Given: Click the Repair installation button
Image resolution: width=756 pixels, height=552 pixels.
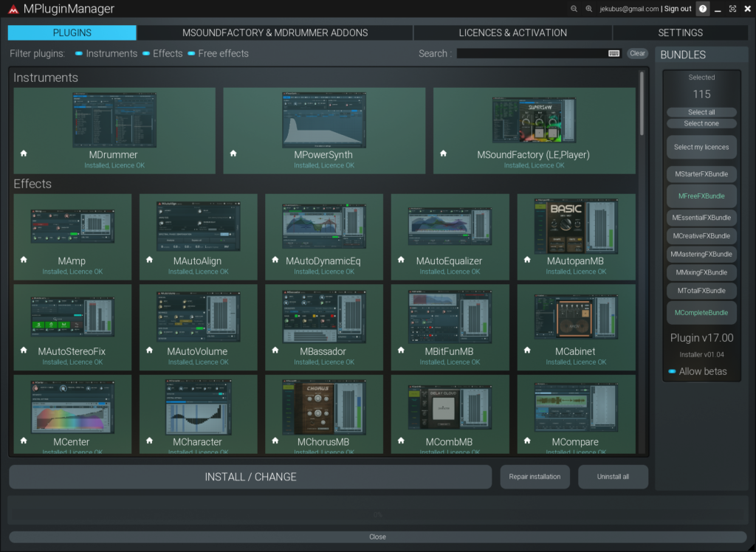Looking at the screenshot, I should click(x=535, y=477).
